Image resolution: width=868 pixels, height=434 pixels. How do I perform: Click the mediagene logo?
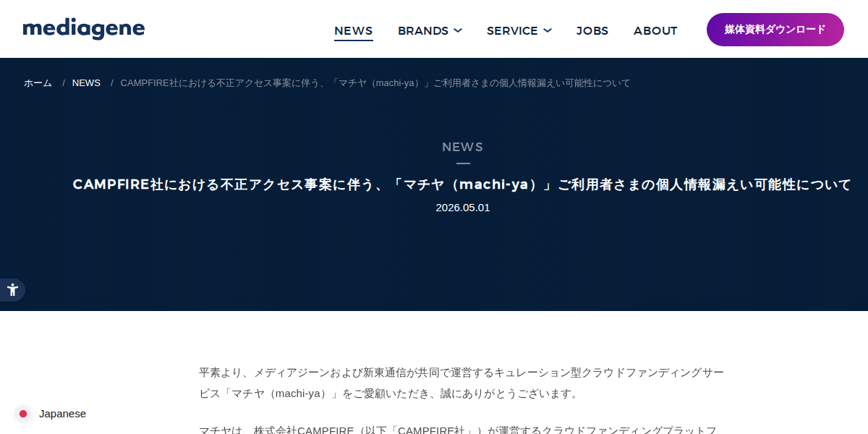click(x=84, y=29)
